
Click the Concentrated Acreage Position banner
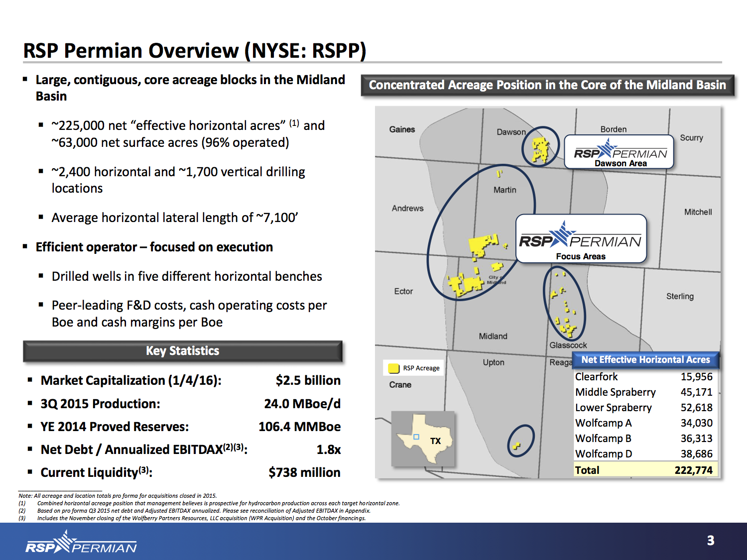pos(547,85)
